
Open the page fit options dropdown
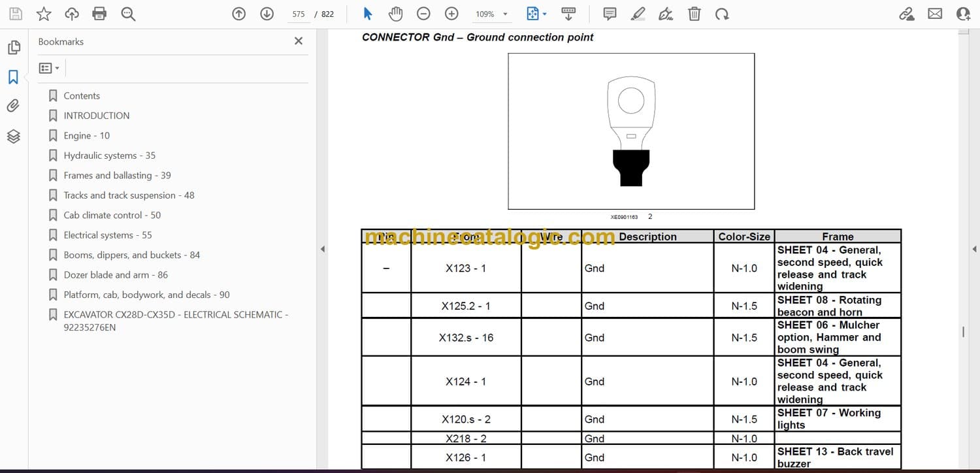536,14
